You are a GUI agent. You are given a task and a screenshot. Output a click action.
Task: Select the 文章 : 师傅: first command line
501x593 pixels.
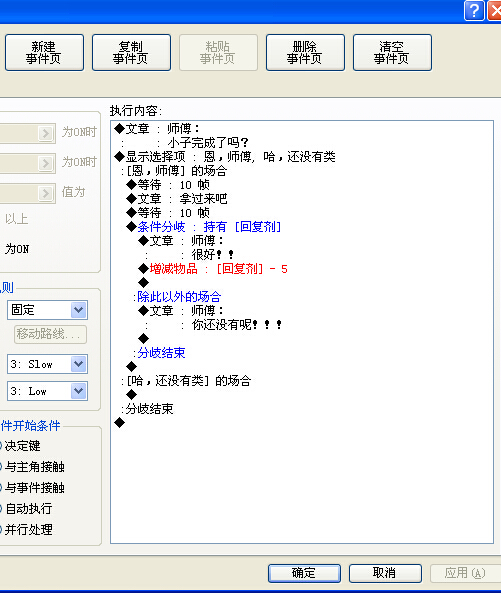(x=157, y=129)
